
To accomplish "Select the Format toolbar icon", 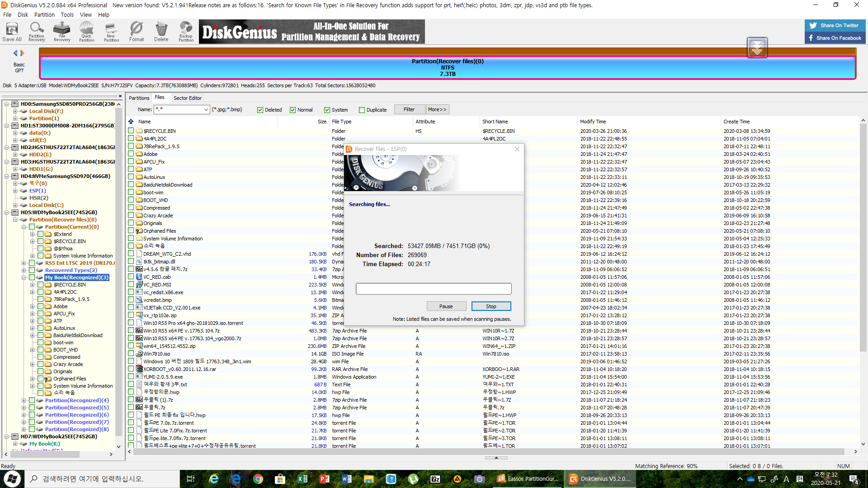I will 136,32.
